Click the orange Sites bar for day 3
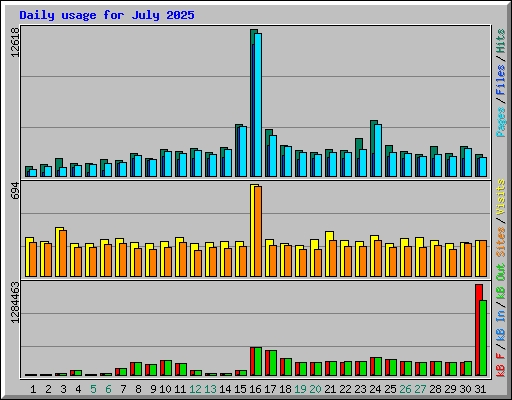The height and width of the screenshot is (400, 512). point(63,253)
